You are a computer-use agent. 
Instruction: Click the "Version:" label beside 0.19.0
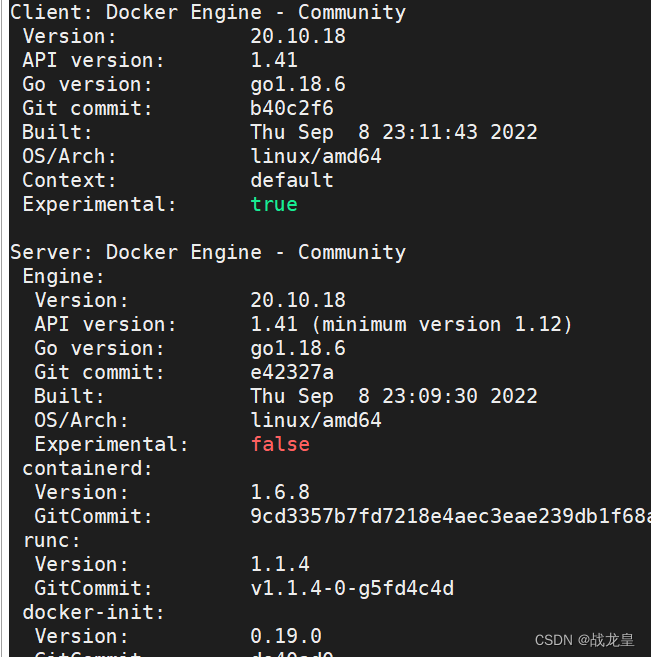[81, 636]
